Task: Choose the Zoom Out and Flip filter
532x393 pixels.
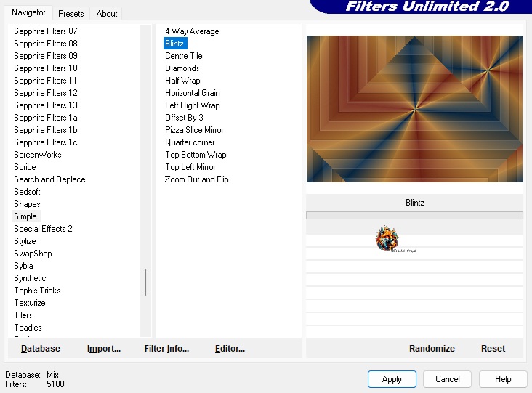Action: [x=196, y=179]
